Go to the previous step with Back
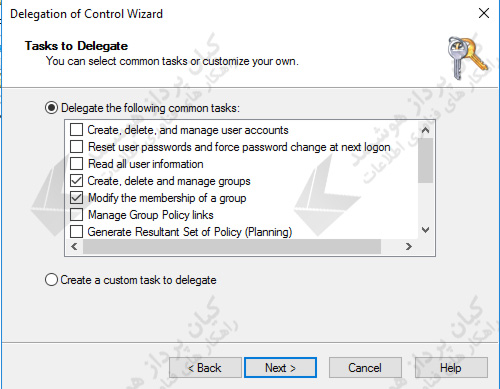The width and height of the screenshot is (500, 389). click(205, 368)
